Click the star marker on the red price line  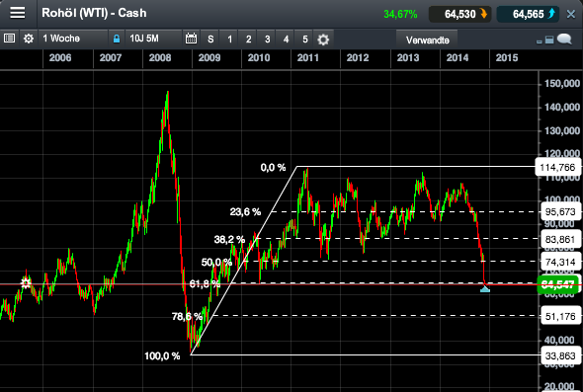26,283
